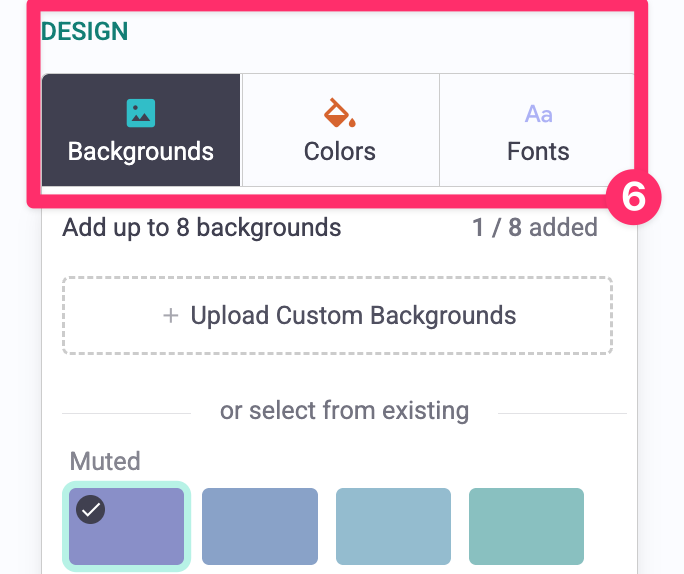Click the Colors paint bucket icon
684x574 pixels.
click(340, 113)
